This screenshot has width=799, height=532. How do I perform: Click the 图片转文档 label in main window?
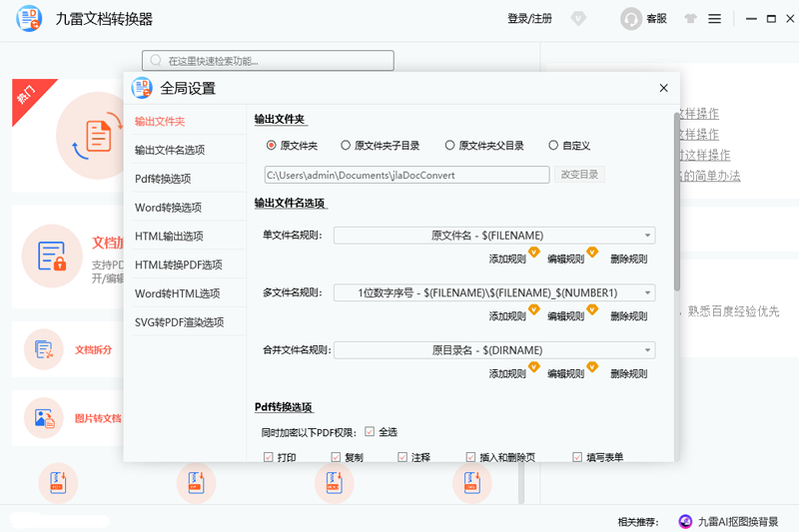[x=98, y=418]
